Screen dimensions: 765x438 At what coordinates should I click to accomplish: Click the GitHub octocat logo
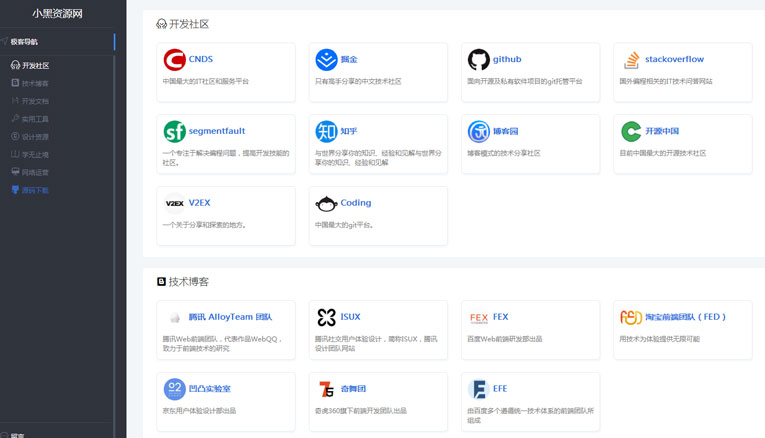tap(479, 60)
